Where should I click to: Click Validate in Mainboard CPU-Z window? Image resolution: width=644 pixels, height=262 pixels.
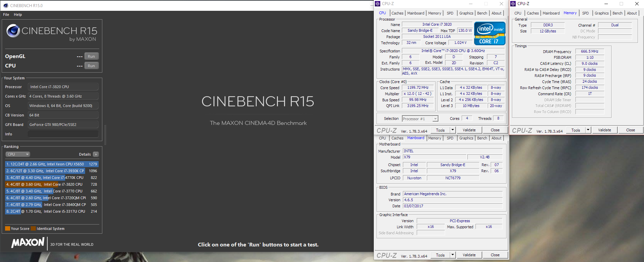[x=469, y=255]
